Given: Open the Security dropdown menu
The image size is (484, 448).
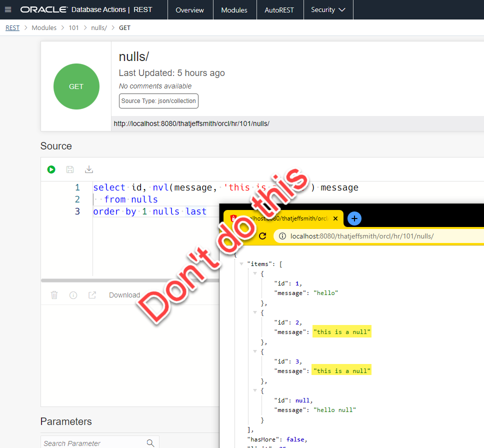Looking at the screenshot, I should 328,10.
